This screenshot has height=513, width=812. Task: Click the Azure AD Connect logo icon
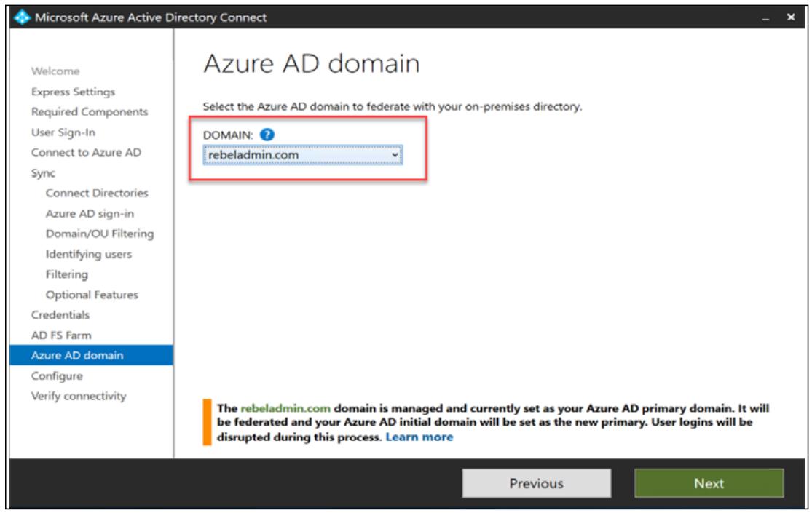[x=22, y=17]
